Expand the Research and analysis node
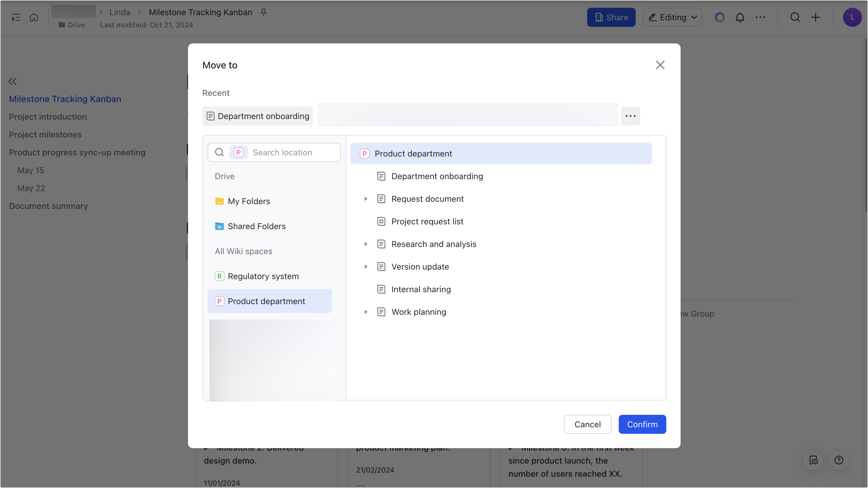Image resolution: width=868 pixels, height=488 pixels. tap(366, 244)
